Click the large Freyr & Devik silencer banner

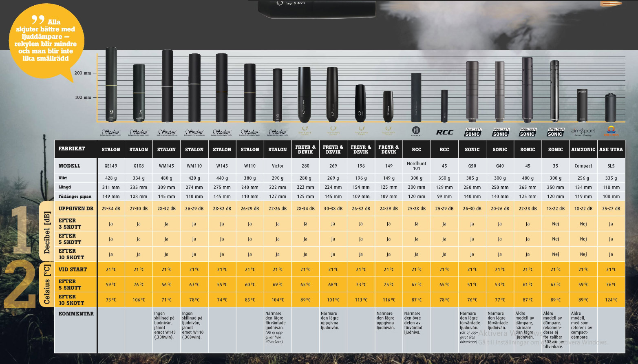coord(317,9)
